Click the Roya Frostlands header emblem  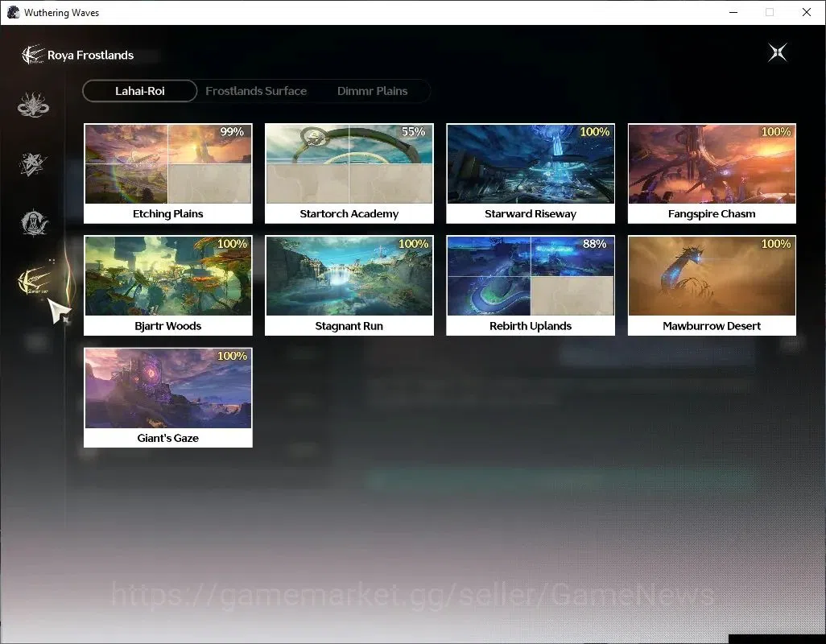coord(33,55)
